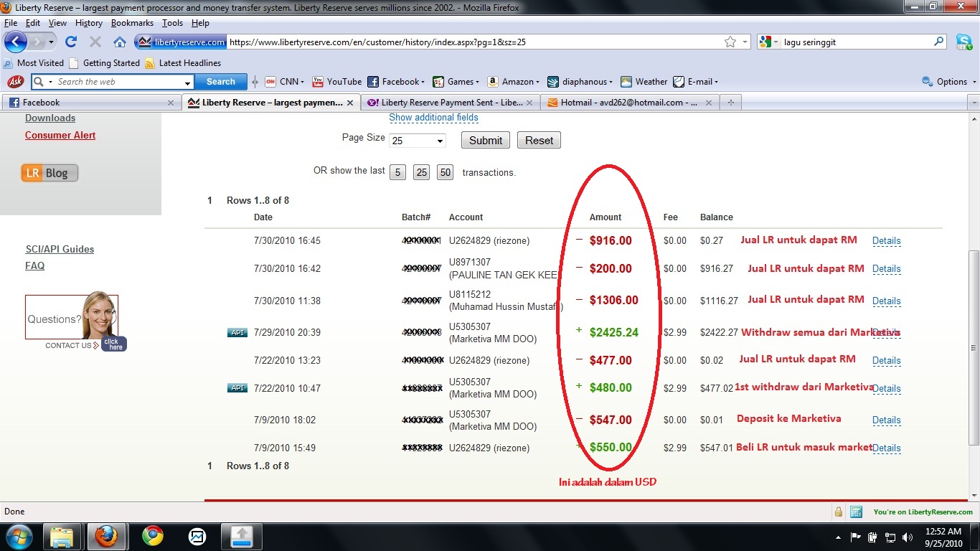Click the Reset button

tap(539, 141)
